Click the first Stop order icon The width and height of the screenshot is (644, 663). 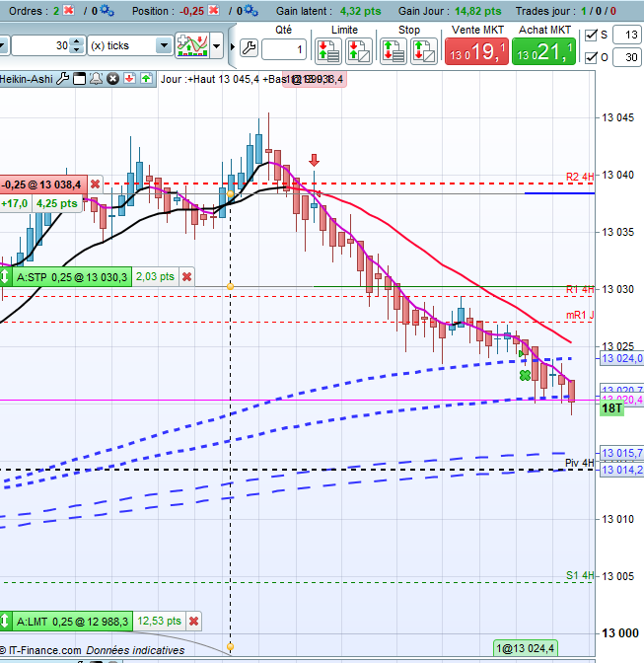click(x=394, y=51)
